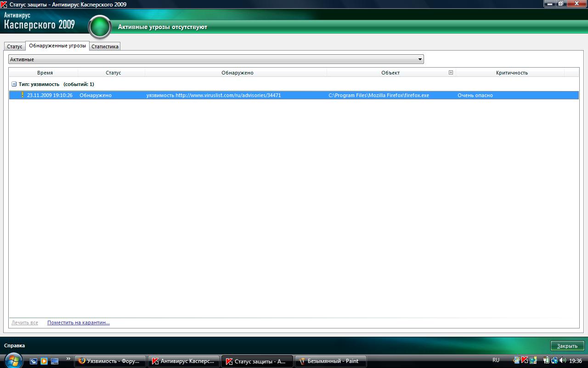The width and height of the screenshot is (588, 368).
Task: Click the 'Обнаружено' status cell in the threat row
Action: pos(96,95)
